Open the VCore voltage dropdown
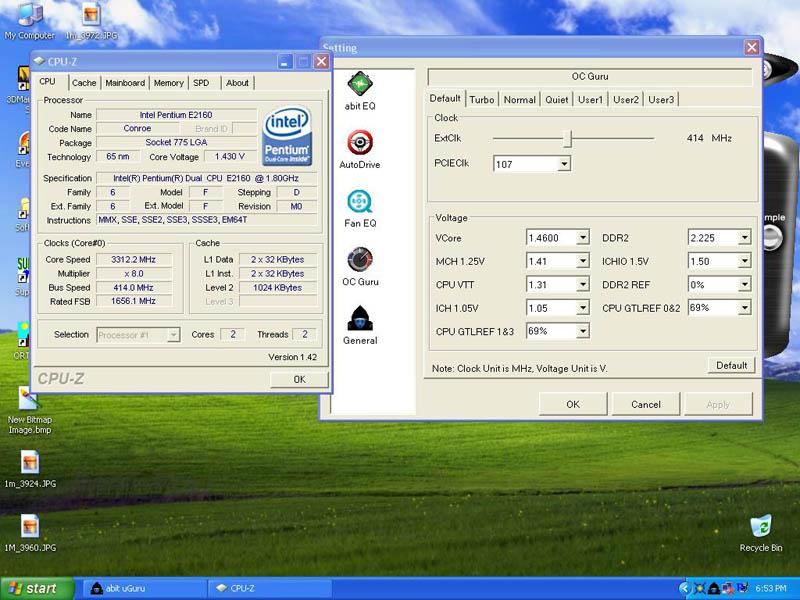Viewport: 800px width, 600px height. coord(583,237)
